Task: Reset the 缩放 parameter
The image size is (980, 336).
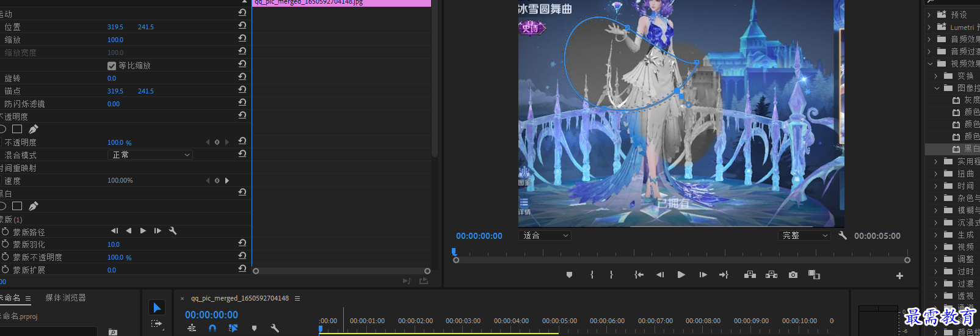Action: [242, 38]
